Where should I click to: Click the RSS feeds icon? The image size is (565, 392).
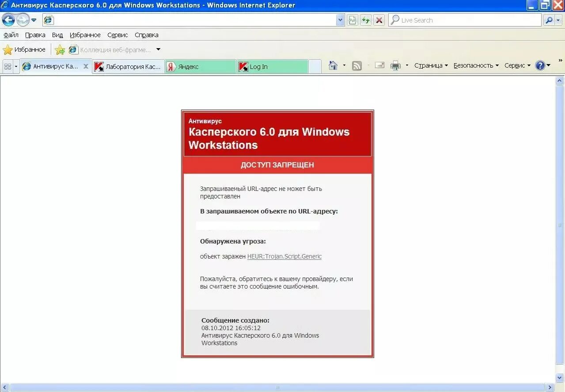357,65
